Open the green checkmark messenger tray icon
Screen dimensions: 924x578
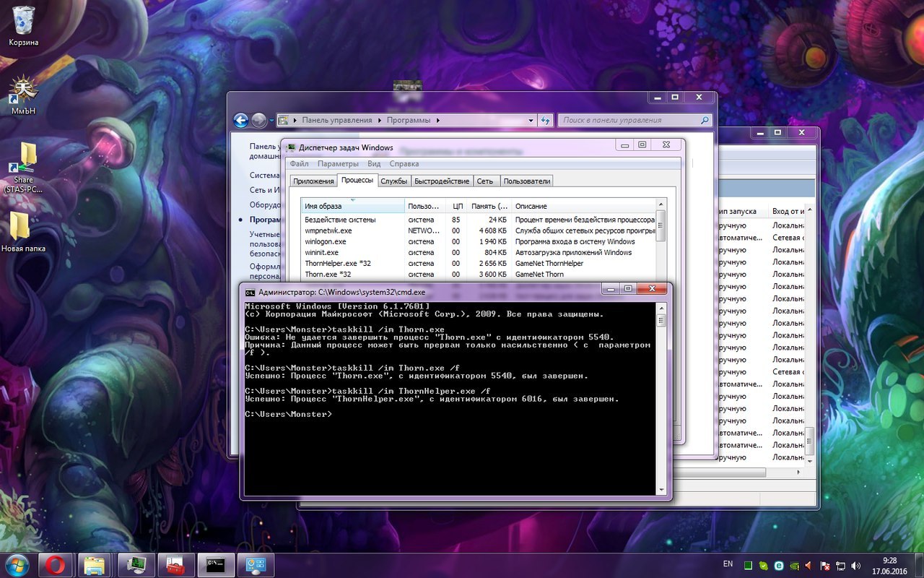(x=764, y=565)
